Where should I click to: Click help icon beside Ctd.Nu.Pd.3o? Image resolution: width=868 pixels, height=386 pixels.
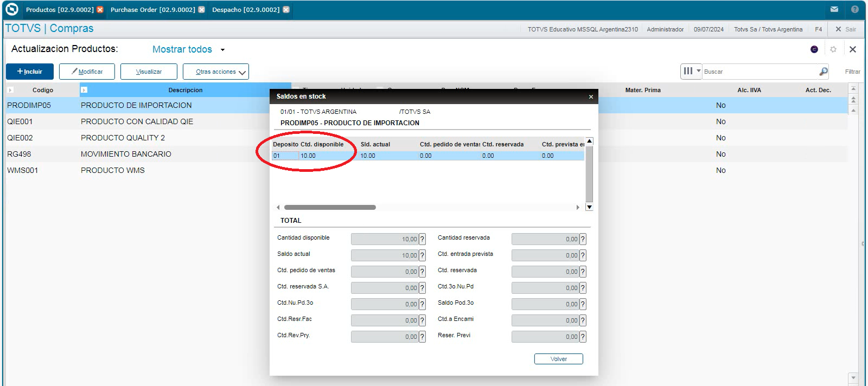tap(422, 304)
